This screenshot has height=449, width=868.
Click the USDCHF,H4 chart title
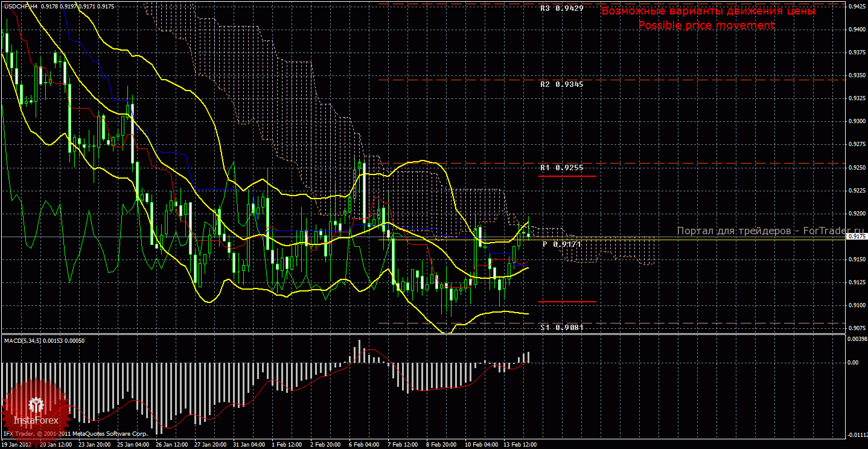point(21,7)
